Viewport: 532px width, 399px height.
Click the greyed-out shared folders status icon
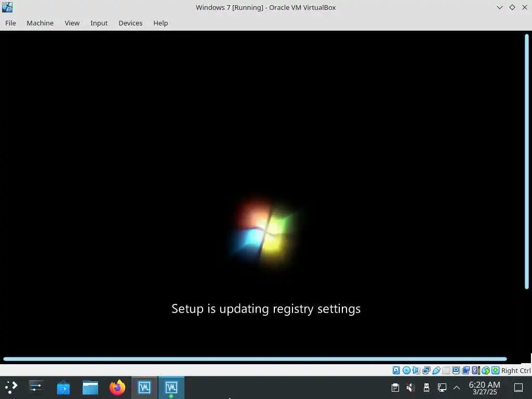pos(446,370)
